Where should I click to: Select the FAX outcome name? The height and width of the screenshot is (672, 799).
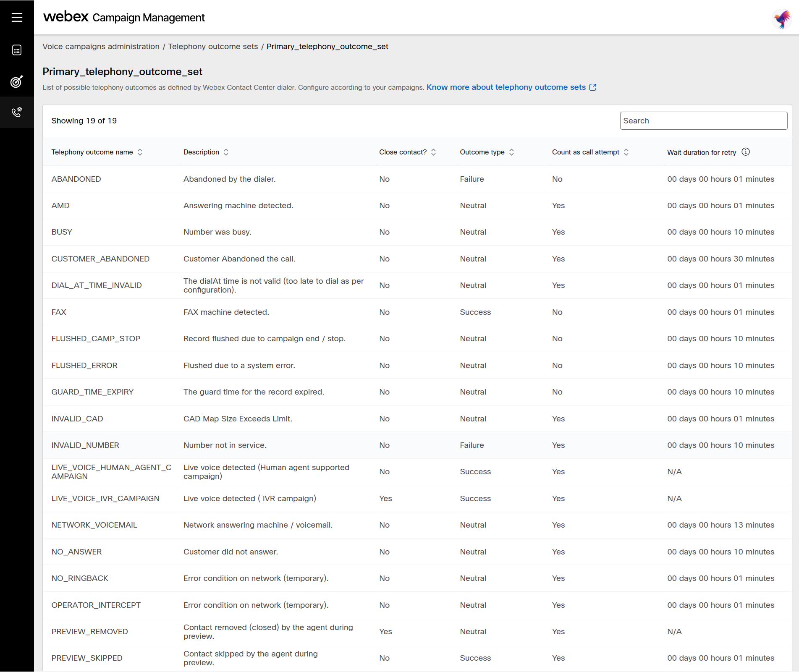(59, 312)
